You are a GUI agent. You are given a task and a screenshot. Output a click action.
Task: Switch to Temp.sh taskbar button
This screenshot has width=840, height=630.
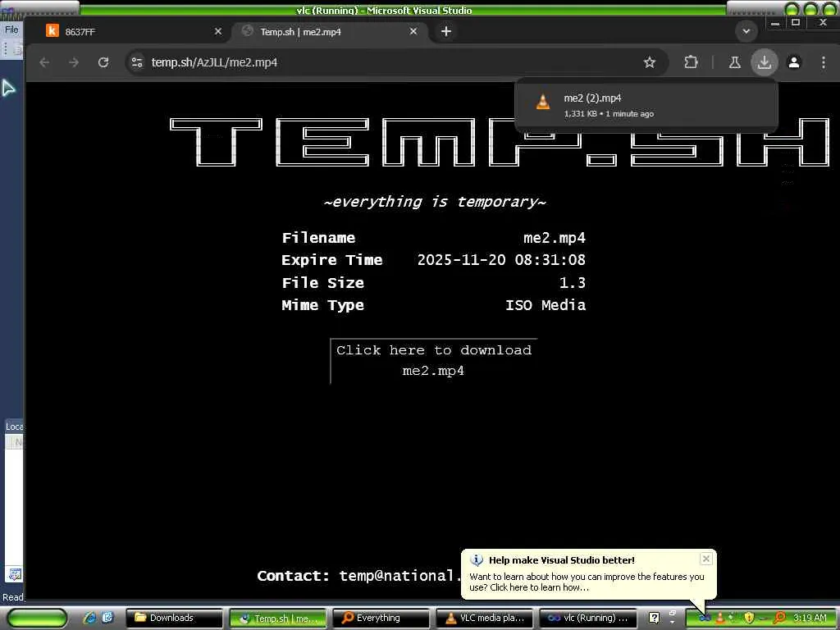coord(278,618)
